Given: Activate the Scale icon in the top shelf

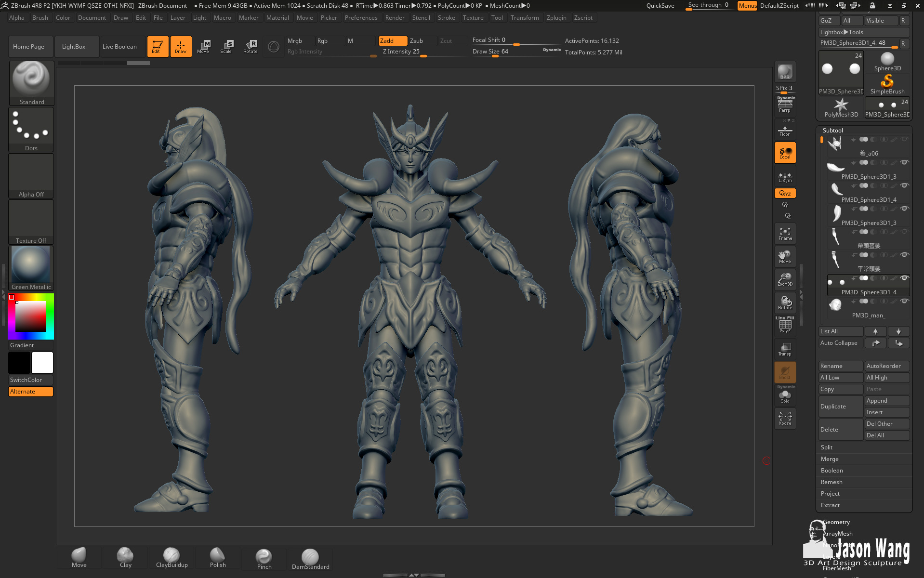Looking at the screenshot, I should click(x=226, y=46).
